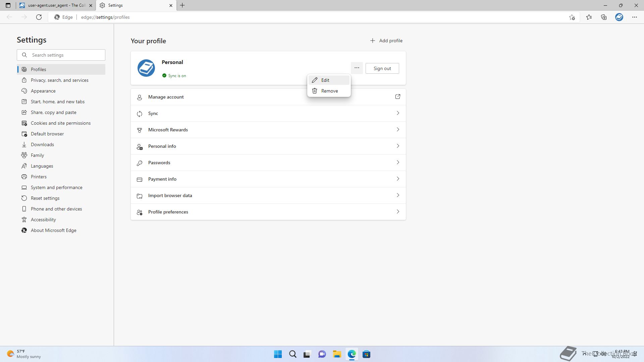Open Edge Settings and more ellipsis menu
Viewport: 644px width, 362px height.
tap(634, 17)
